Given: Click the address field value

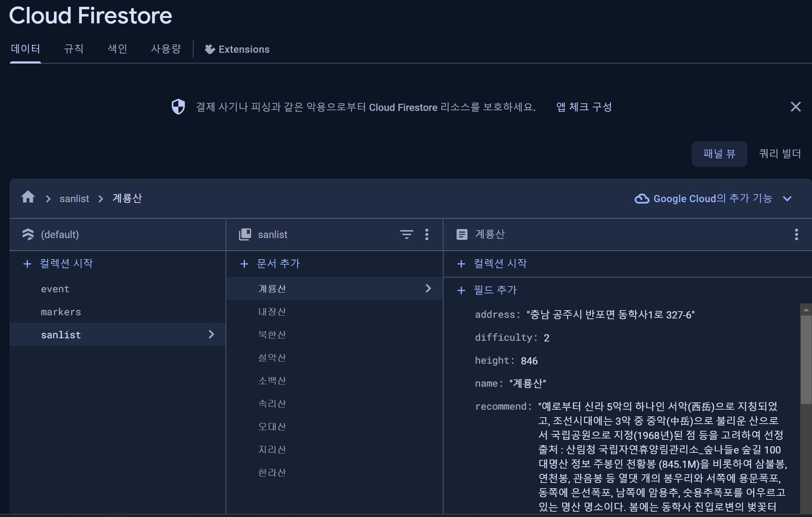Looking at the screenshot, I should 611,315.
